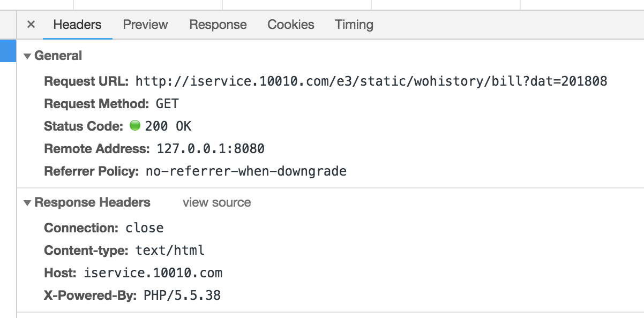Click the Remote Address 127.0.0.1:8080 value
Screen dimensions: 644x318
click(x=211, y=149)
